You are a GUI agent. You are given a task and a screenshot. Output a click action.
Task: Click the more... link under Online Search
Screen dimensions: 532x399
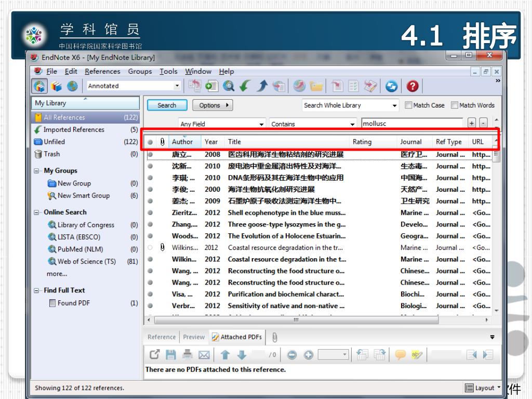coord(57,274)
